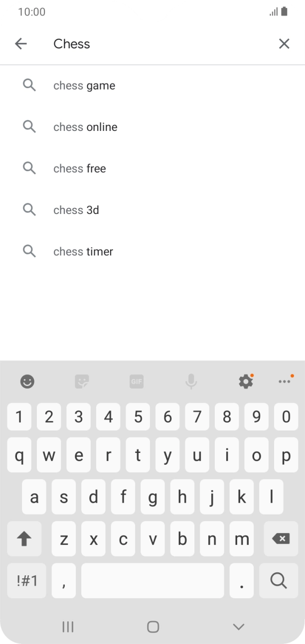The image size is (305, 644).
Task: Switch to the symbols keyboard with !#1
Action: 26,580
